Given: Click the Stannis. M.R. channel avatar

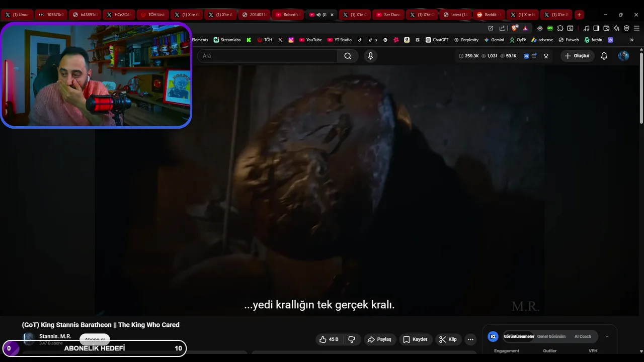Looking at the screenshot, I should 29,339.
